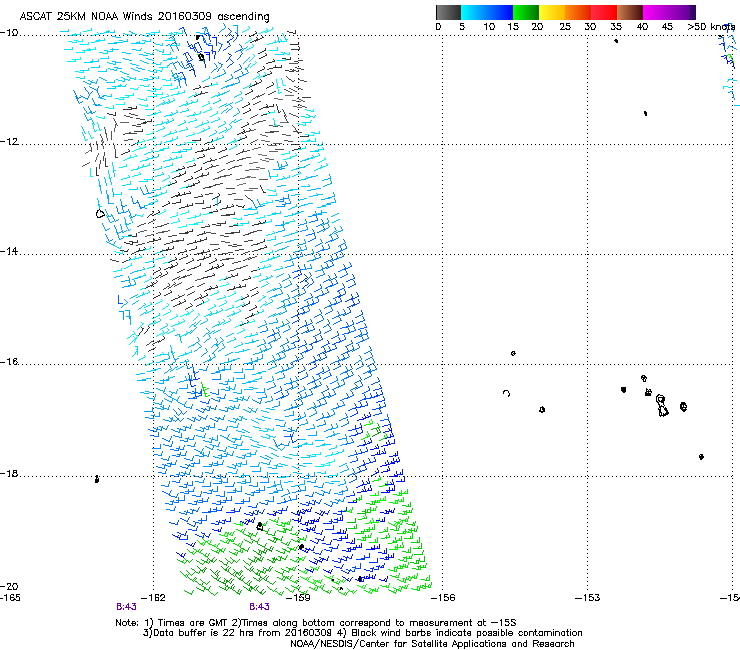740x650 pixels.
Task: Click the '-20' latitude axis label
Action: tap(9, 586)
